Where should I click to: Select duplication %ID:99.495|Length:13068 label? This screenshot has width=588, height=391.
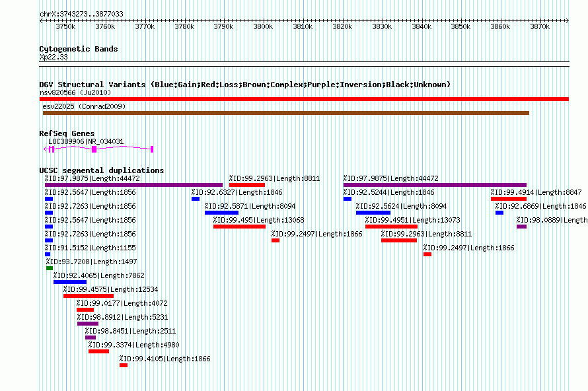tap(259, 220)
